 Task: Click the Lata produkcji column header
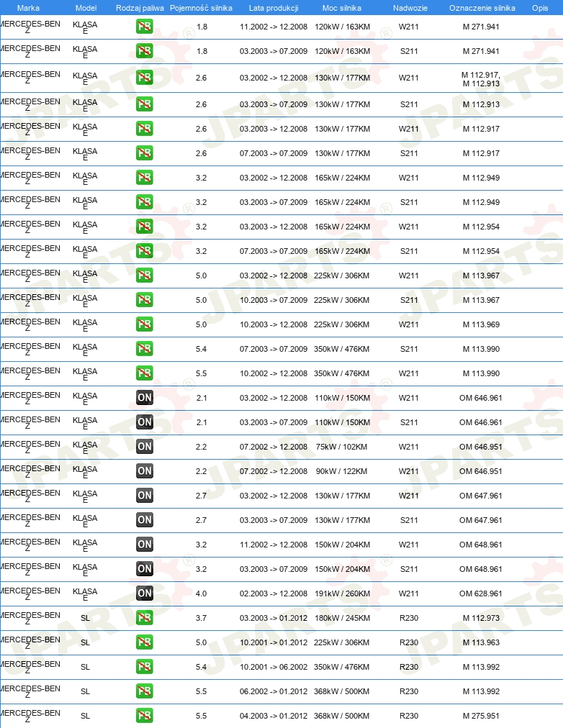click(x=274, y=8)
